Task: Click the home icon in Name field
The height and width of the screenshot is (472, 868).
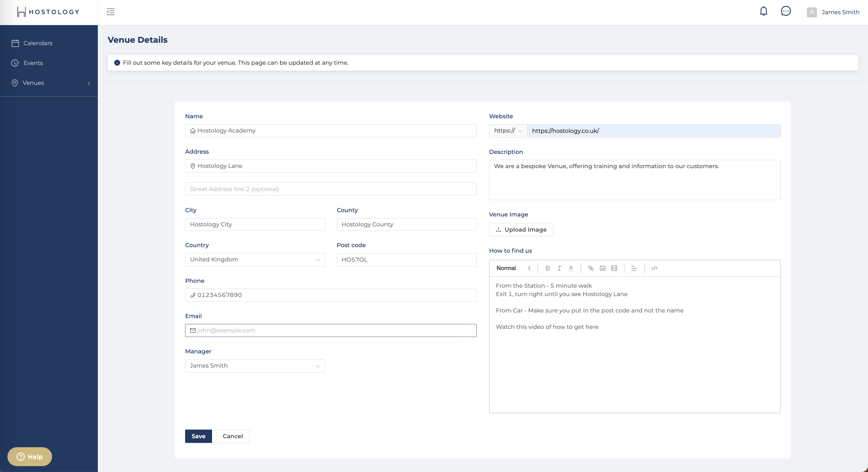Action: 193,131
